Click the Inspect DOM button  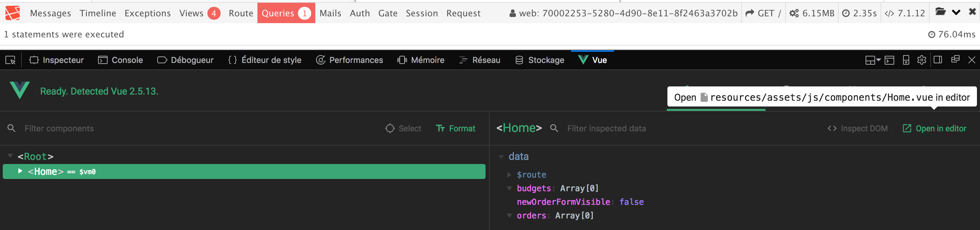857,129
